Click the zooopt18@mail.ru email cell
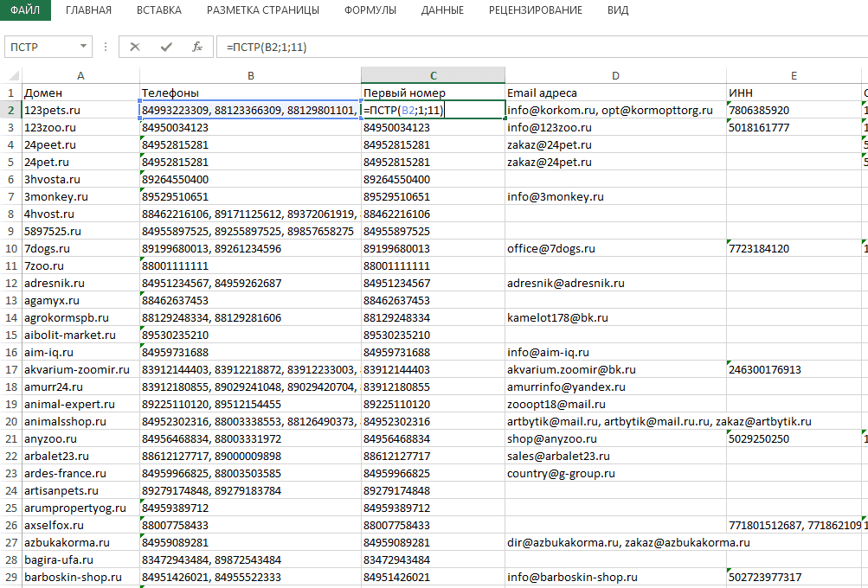The height and width of the screenshot is (588, 868). click(615, 404)
